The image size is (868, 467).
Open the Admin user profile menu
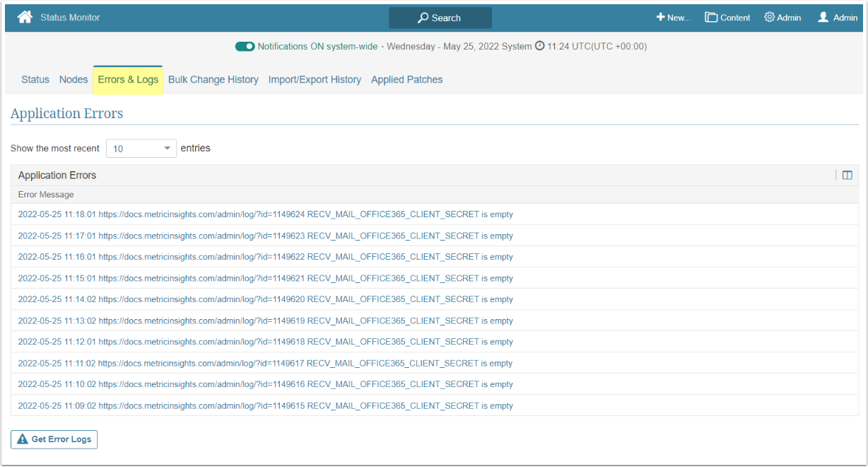tap(823, 18)
